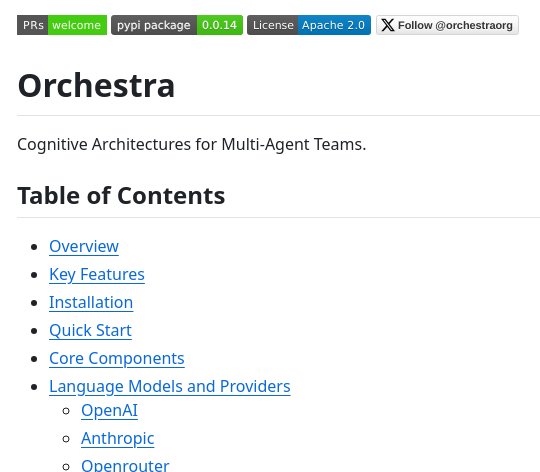Navigate to Core Components link
Image resolution: width=540 pixels, height=472 pixels.
[x=117, y=359]
